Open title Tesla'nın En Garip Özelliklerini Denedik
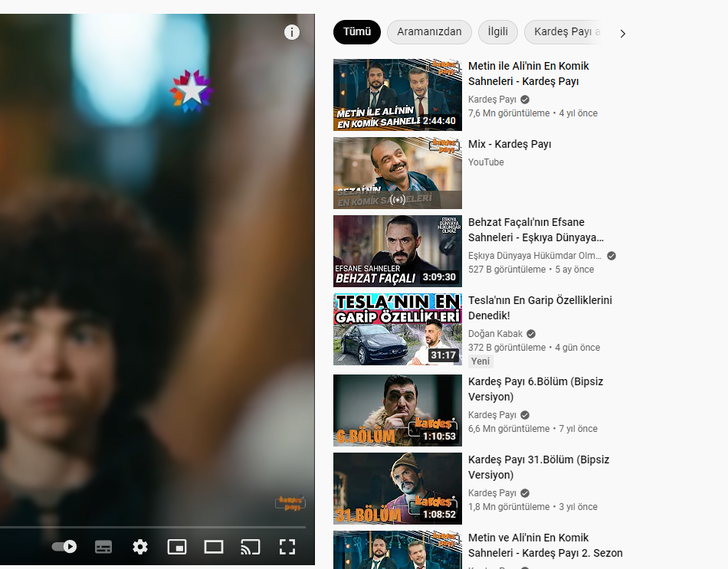Viewport: 728px width, 569px height. 540,308
